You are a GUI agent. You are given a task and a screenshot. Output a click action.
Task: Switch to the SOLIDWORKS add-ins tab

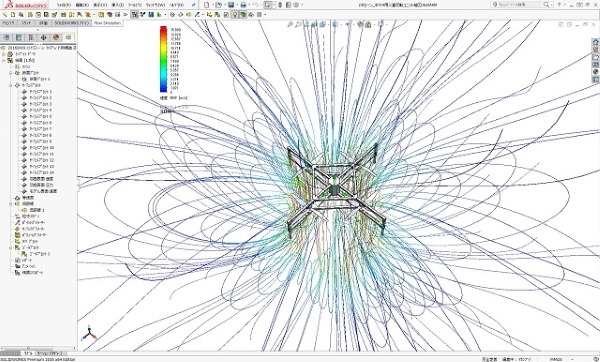click(72, 23)
